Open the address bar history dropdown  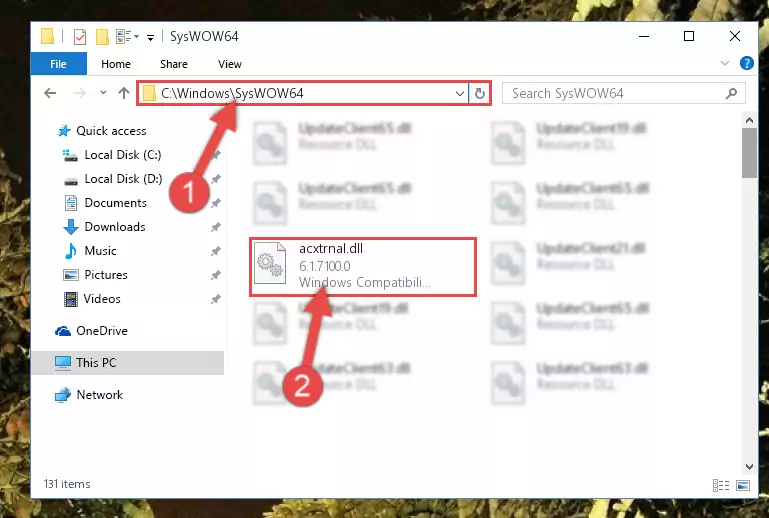tap(460, 93)
